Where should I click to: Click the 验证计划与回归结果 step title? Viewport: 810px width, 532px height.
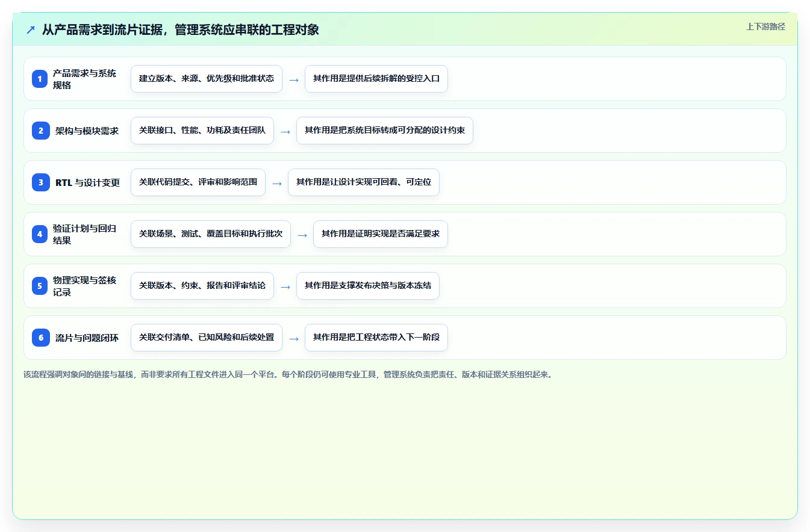[x=85, y=234]
